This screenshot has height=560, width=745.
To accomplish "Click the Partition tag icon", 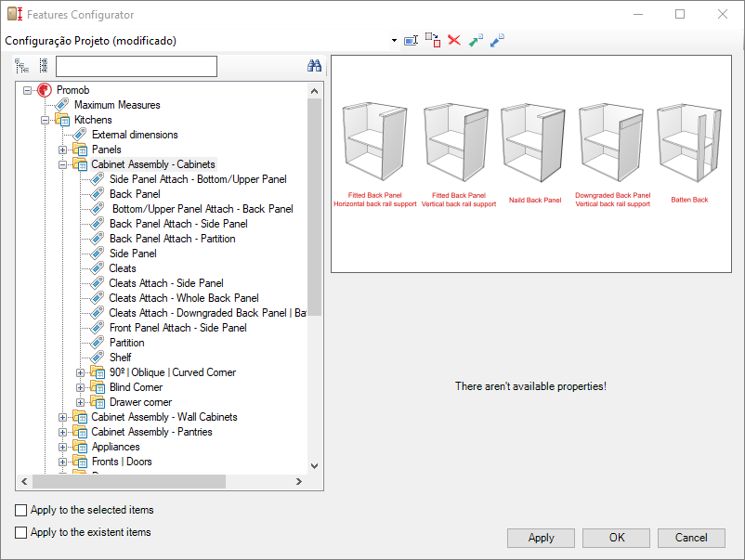I will click(98, 343).
